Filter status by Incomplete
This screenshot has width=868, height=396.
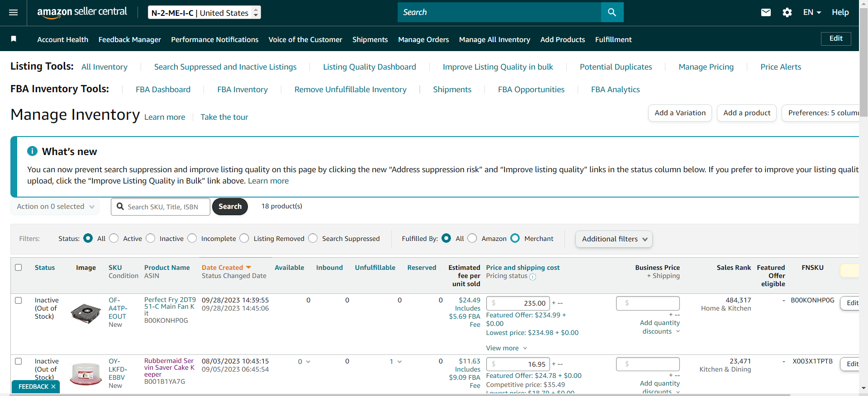[x=192, y=238]
